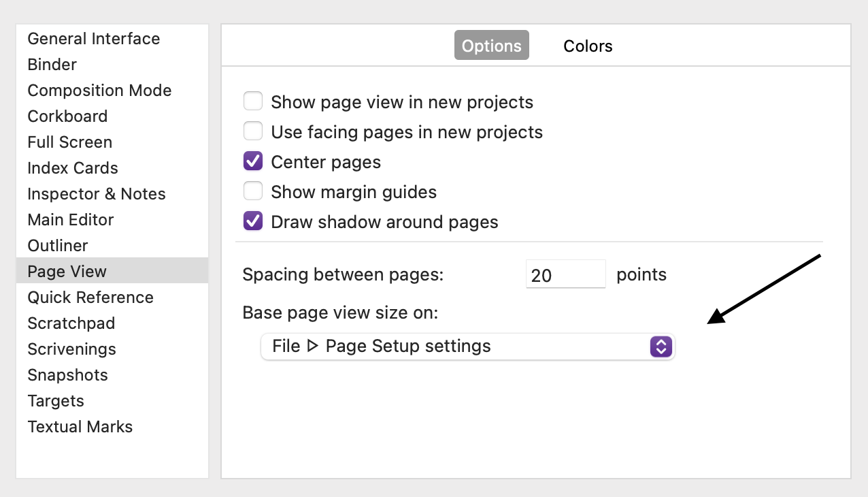Select Scratchpad in the list
Image resolution: width=868 pixels, height=497 pixels.
click(x=112, y=323)
